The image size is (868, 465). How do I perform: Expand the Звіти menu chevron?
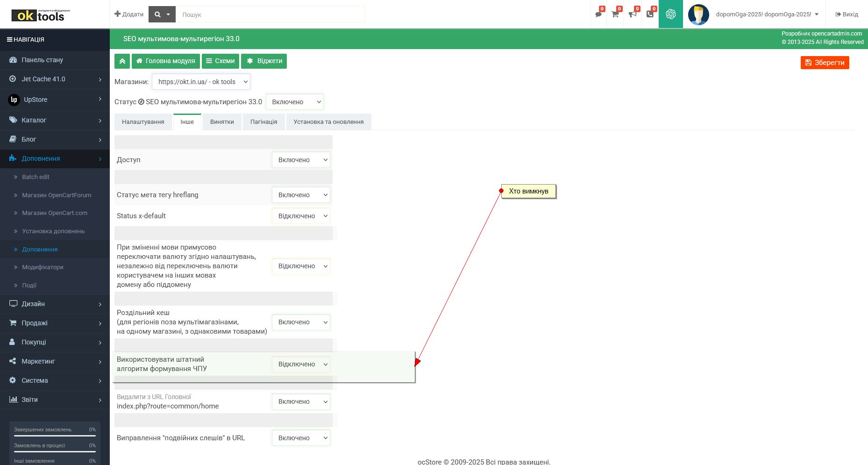click(100, 400)
